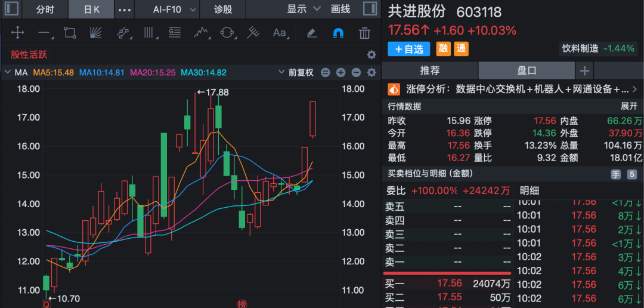Select the Gann fan lines tool

click(x=96, y=32)
